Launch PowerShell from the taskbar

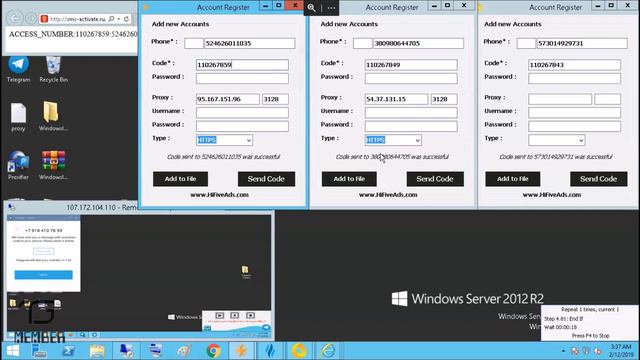point(68,351)
